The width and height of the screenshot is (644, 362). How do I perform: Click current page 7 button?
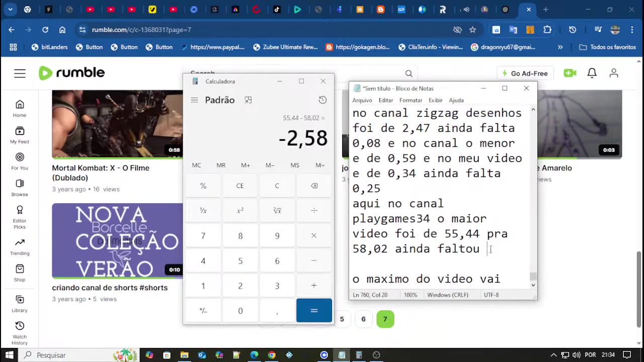click(385, 319)
